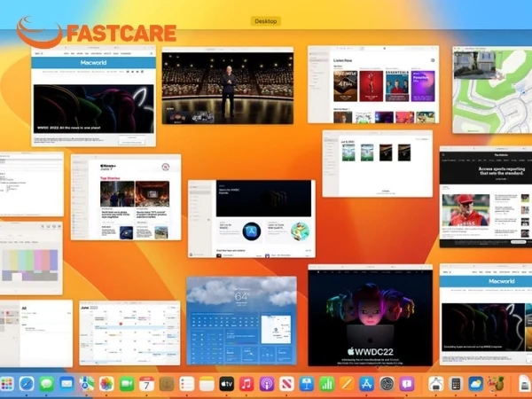532x399 pixels.
Task: Open Photos from the Dock
Action: click(106, 384)
